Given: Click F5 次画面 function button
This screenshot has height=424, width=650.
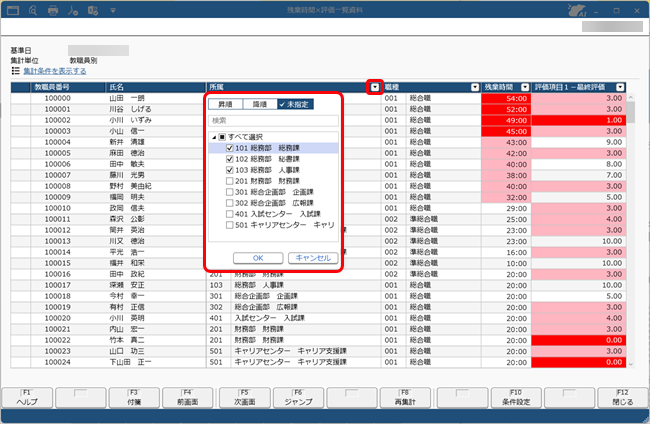Looking at the screenshot, I should coord(245,397).
